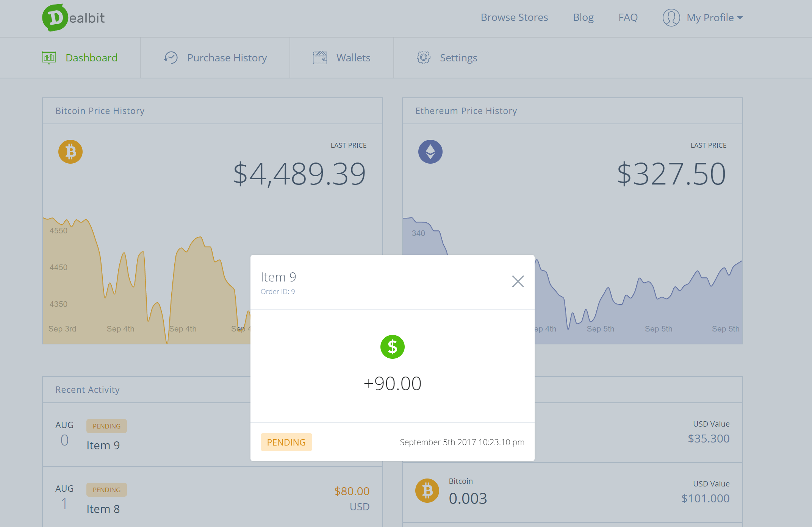Click the PENDING status badge in dialog
812x527 pixels.
pos(286,442)
